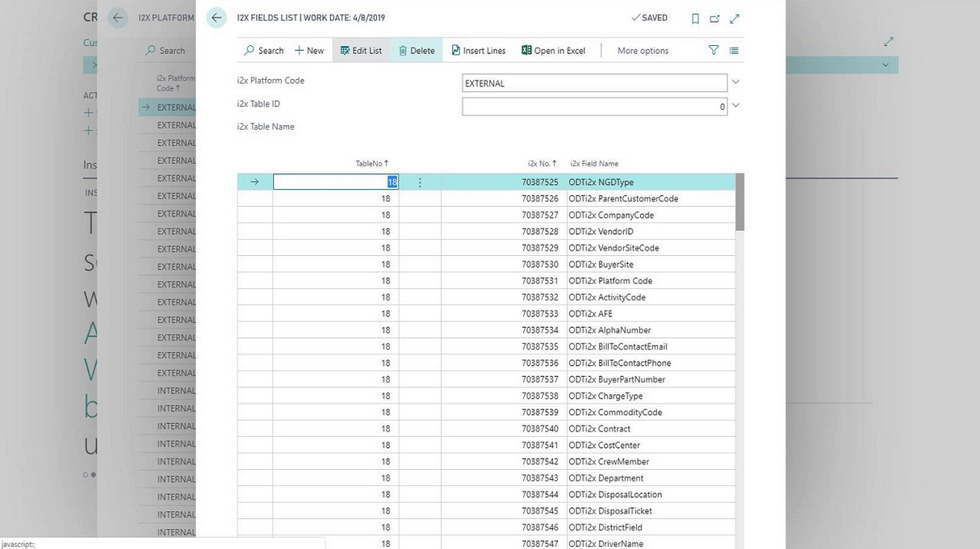Select row ODTi2x DisposalLocation
Screen dimensions: 980x549
click(486, 494)
